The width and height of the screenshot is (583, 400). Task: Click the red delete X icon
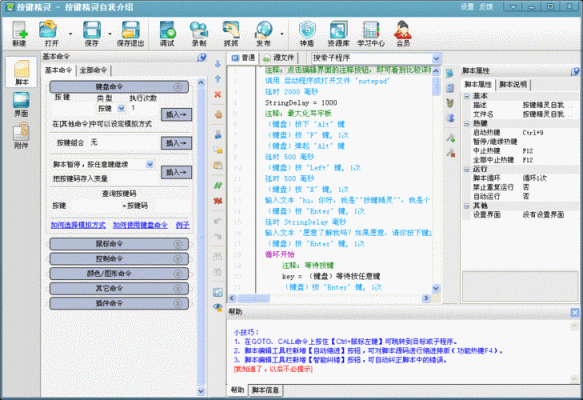coord(218,94)
